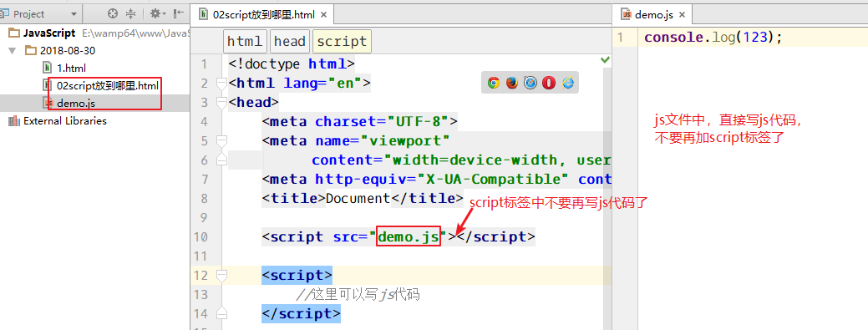Click the doctype html line
The height and width of the screenshot is (330, 868).
(292, 63)
